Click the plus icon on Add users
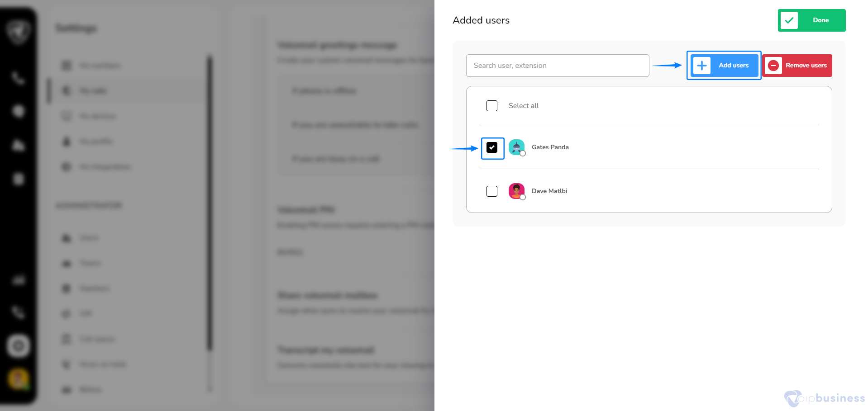The image size is (868, 411). click(702, 66)
